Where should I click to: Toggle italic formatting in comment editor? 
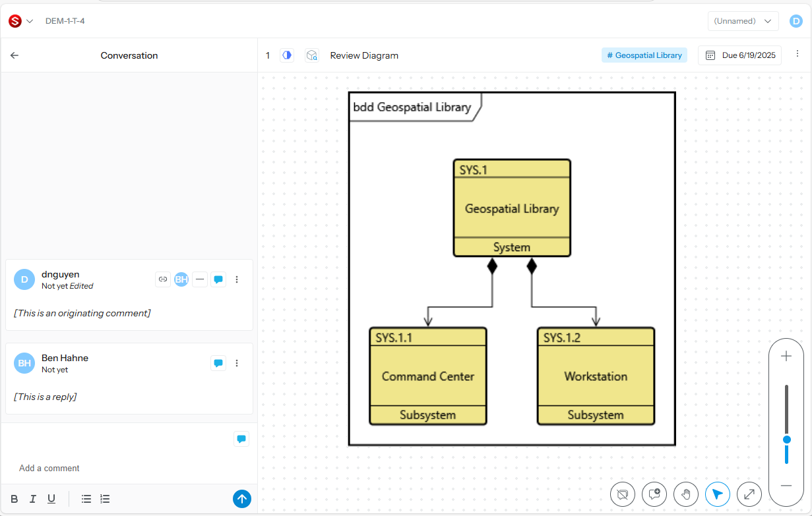33,499
